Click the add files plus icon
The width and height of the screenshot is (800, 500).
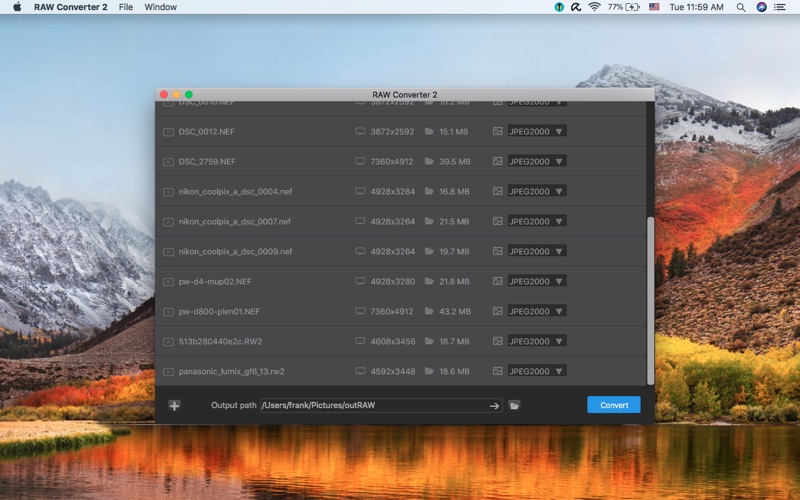tap(174, 405)
